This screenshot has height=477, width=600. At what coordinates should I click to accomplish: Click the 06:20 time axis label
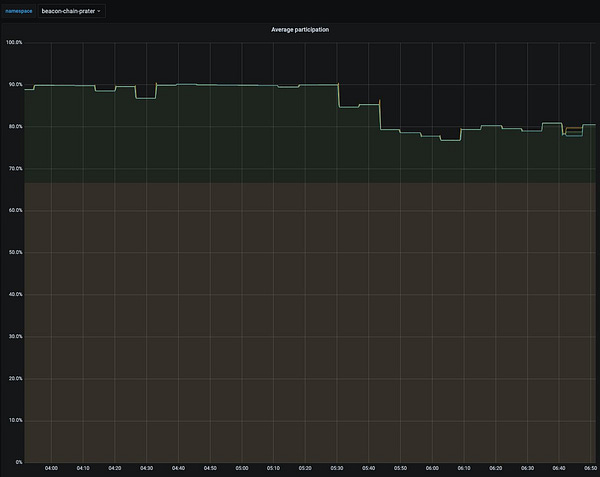(496, 468)
